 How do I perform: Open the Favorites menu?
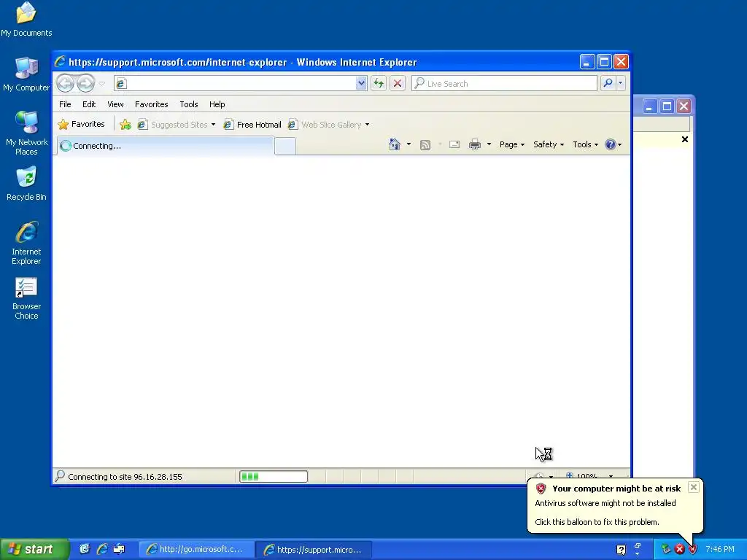[152, 104]
